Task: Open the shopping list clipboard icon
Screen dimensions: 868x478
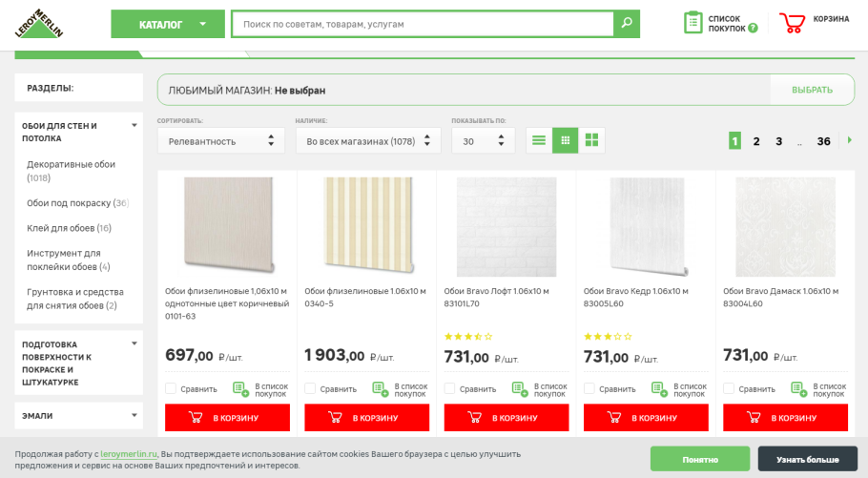Action: [693, 23]
